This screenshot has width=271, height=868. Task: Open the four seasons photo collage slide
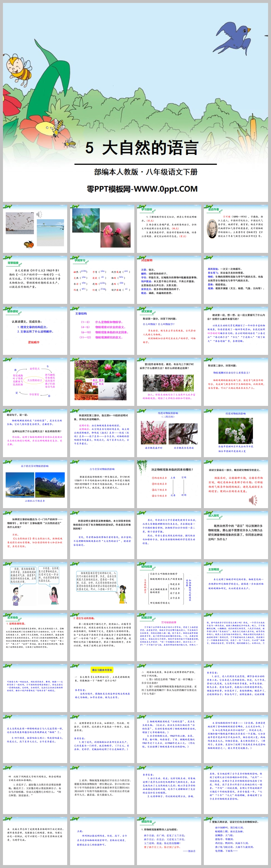tap(102, 382)
